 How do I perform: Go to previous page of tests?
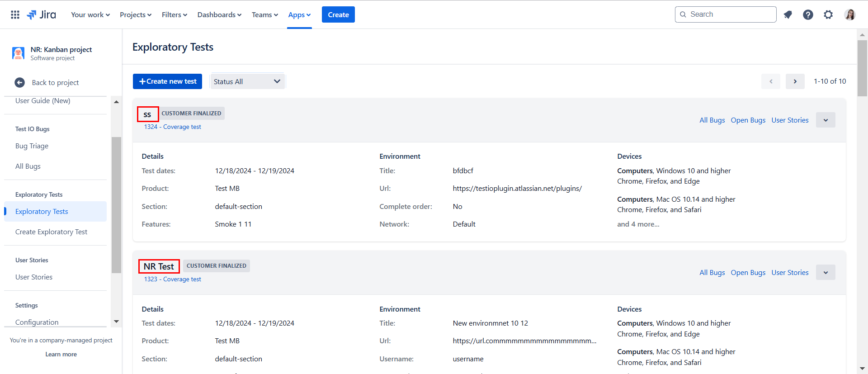coord(771,81)
